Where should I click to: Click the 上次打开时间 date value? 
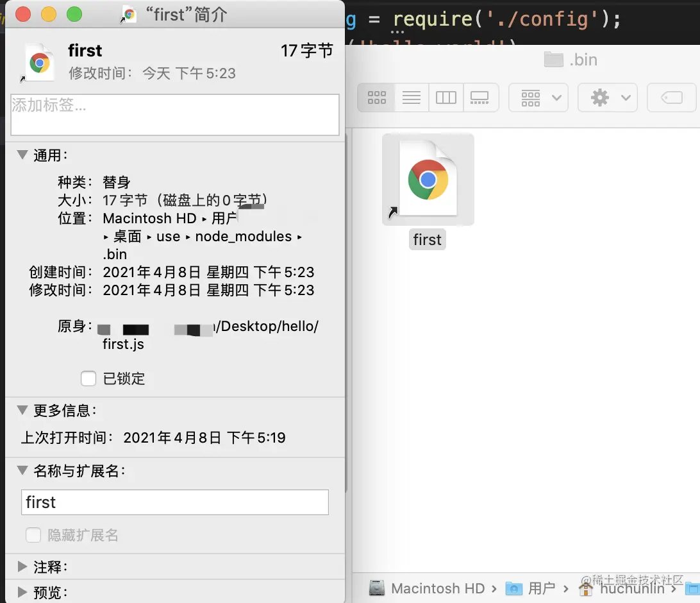(x=204, y=437)
